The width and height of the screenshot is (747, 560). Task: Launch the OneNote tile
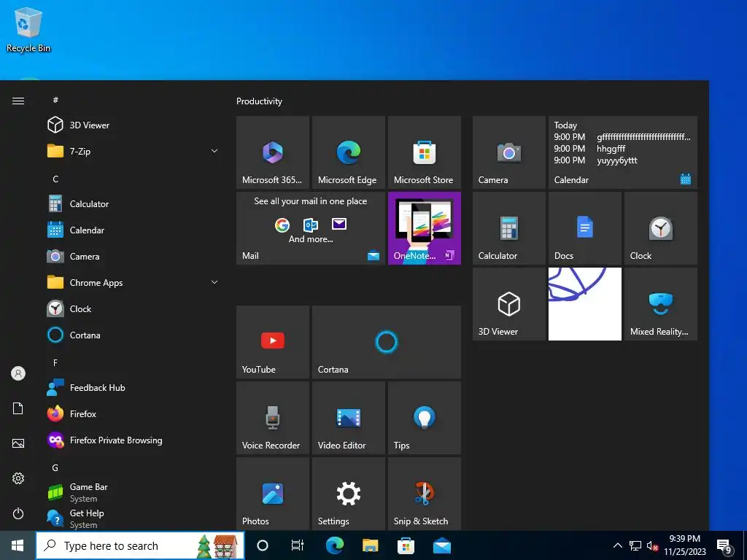click(x=424, y=228)
